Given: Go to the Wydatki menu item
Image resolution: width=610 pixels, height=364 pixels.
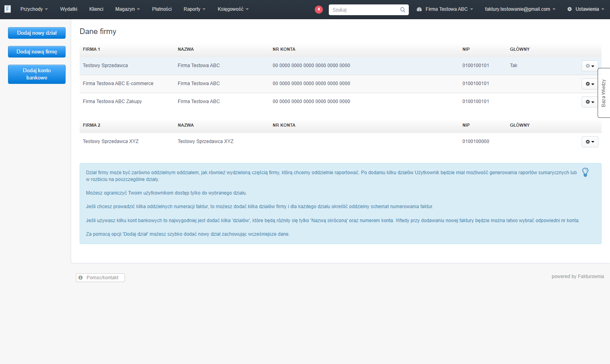Looking at the screenshot, I should point(68,9).
